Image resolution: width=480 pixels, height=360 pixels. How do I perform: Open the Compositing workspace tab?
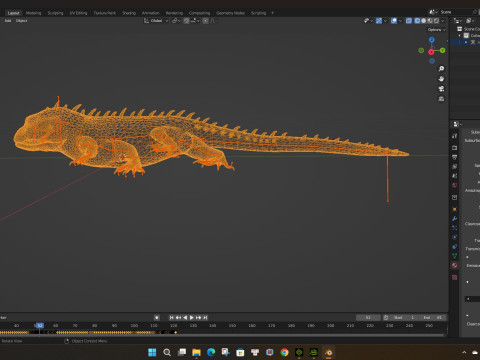199,13
